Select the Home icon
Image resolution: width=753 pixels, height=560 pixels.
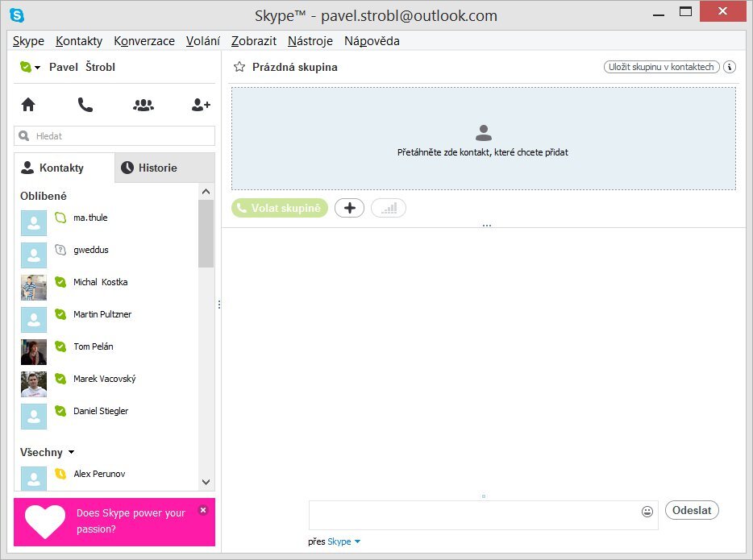28,104
